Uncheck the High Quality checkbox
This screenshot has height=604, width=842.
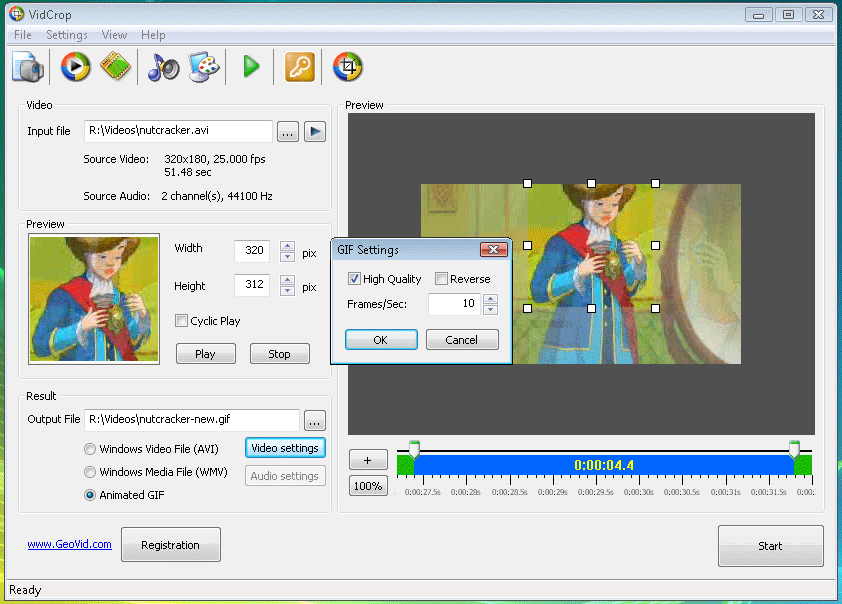point(354,279)
